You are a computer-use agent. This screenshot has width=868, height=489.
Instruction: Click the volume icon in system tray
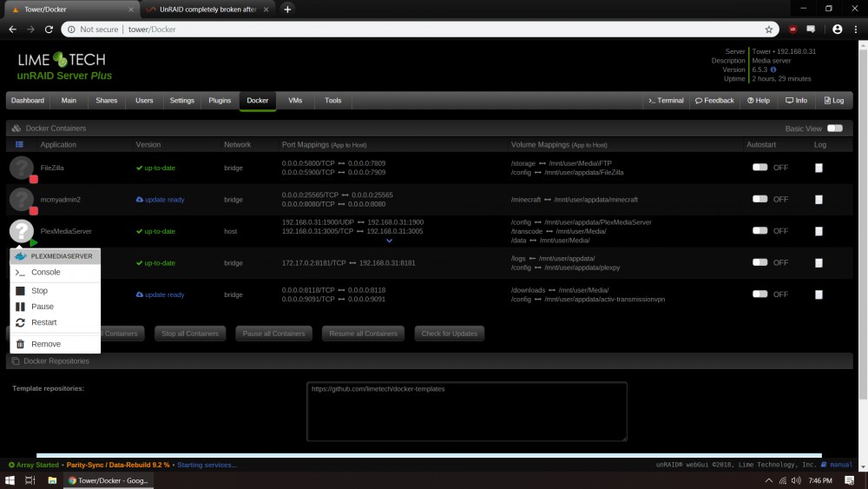click(x=796, y=480)
